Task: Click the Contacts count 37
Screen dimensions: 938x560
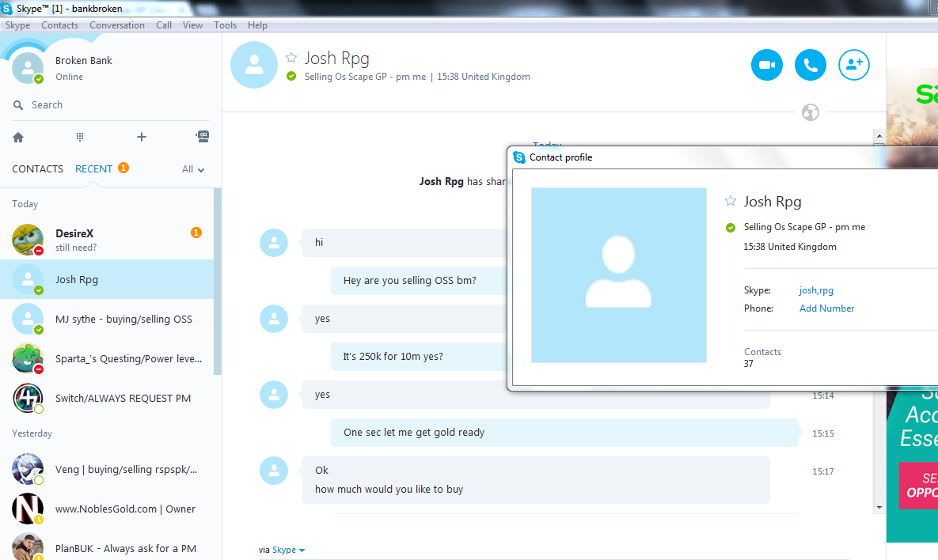Action: 748,364
